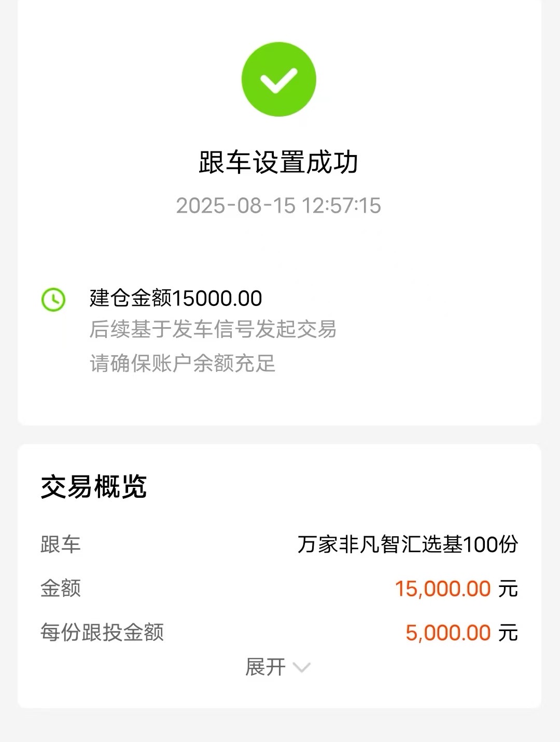The height and width of the screenshot is (742, 560).
Task: Tap the timestamp 2025-08-15 12:57:15
Action: (x=279, y=206)
